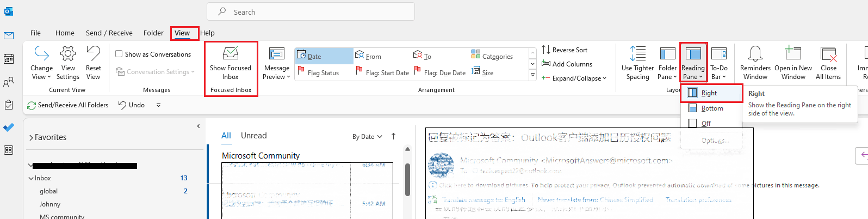Click the Outlook app icon
Image resolution: width=868 pixels, height=219 pixels.
coord(9,11)
